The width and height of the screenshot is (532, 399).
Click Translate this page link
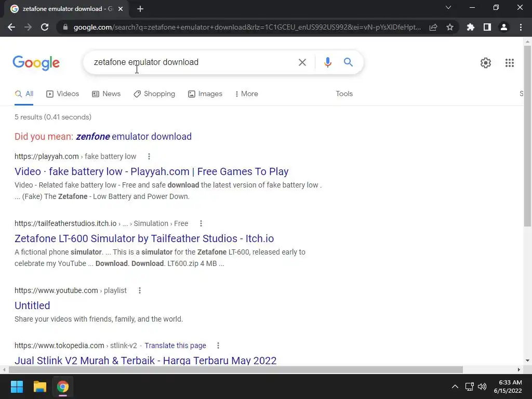click(175, 345)
